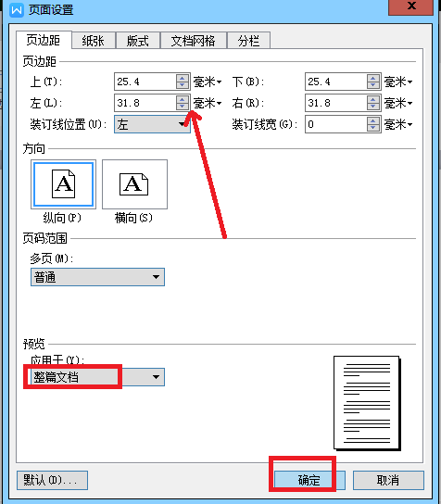Increase the 左(L) left margin value
The height and width of the screenshot is (504, 441).
[x=183, y=99]
